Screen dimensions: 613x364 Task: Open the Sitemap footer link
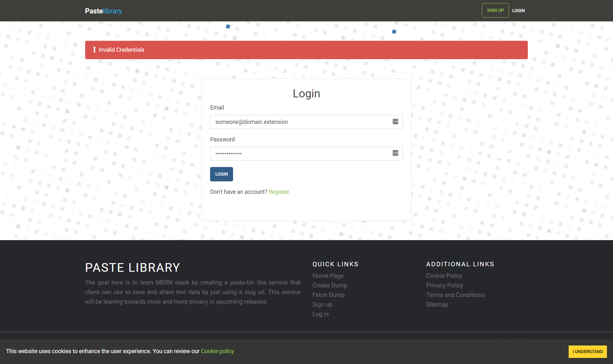pos(437,304)
